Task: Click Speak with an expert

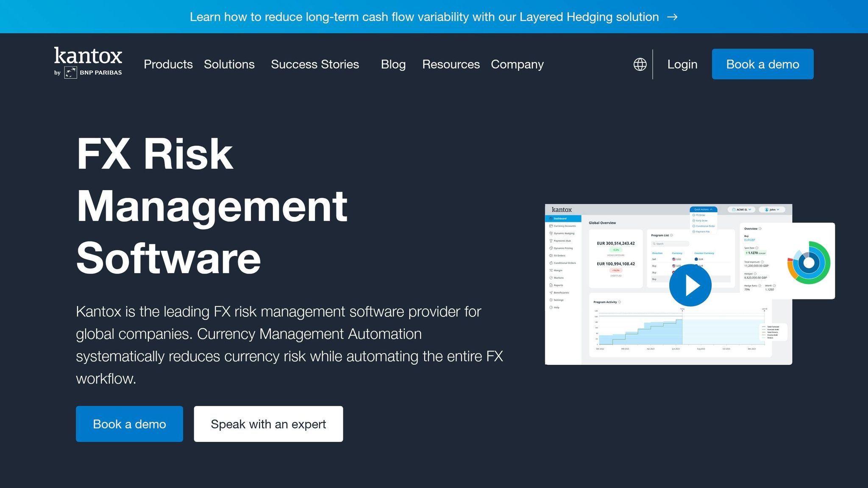Action: pos(268,424)
